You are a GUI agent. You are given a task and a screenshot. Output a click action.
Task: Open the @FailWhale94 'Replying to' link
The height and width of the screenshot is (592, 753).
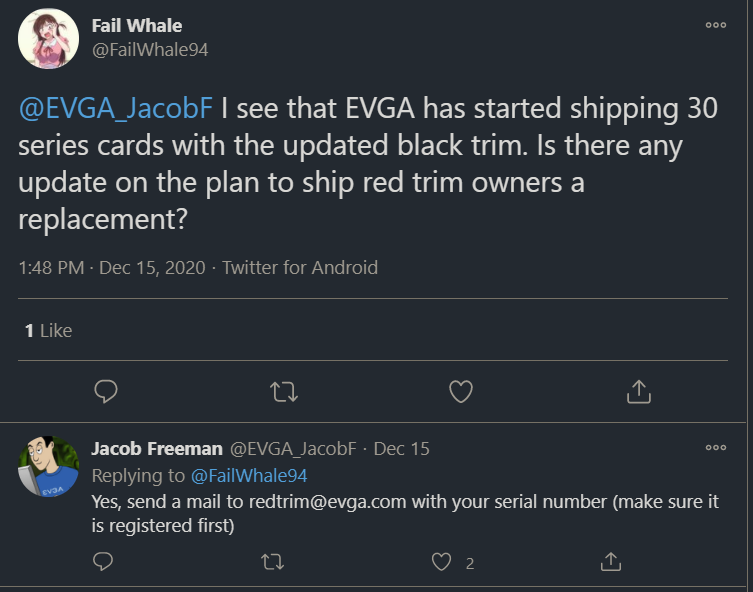249,475
